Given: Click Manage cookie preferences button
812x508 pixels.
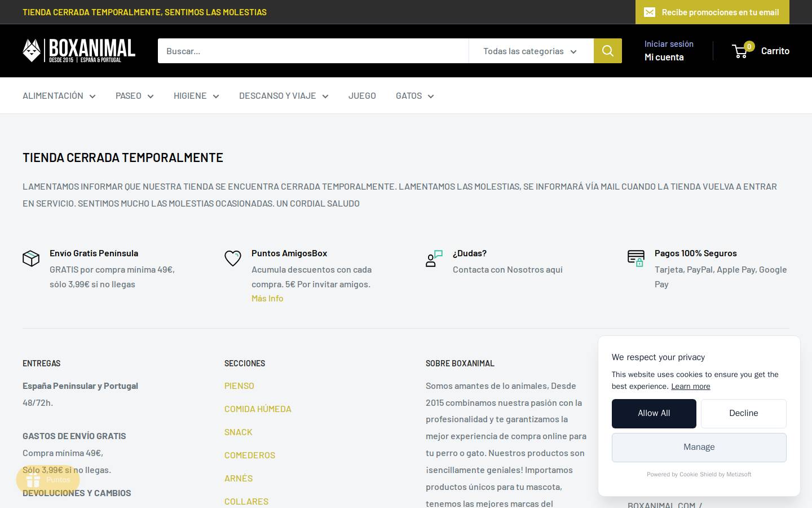Looking at the screenshot, I should pos(699,447).
